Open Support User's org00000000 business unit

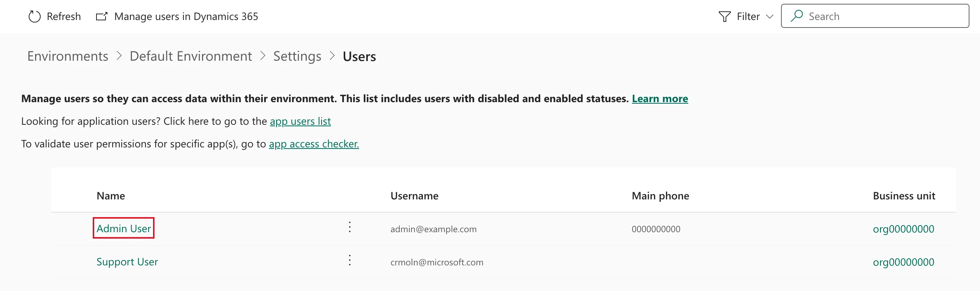(x=903, y=262)
